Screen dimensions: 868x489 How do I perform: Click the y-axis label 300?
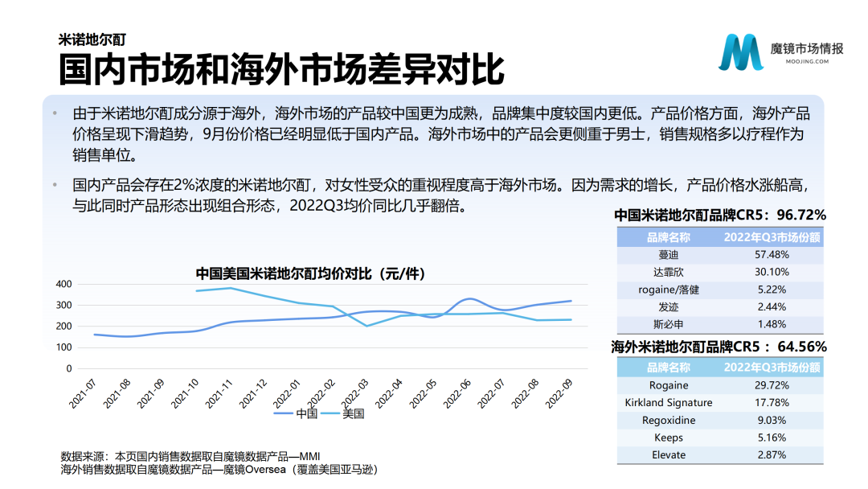pos(63,305)
